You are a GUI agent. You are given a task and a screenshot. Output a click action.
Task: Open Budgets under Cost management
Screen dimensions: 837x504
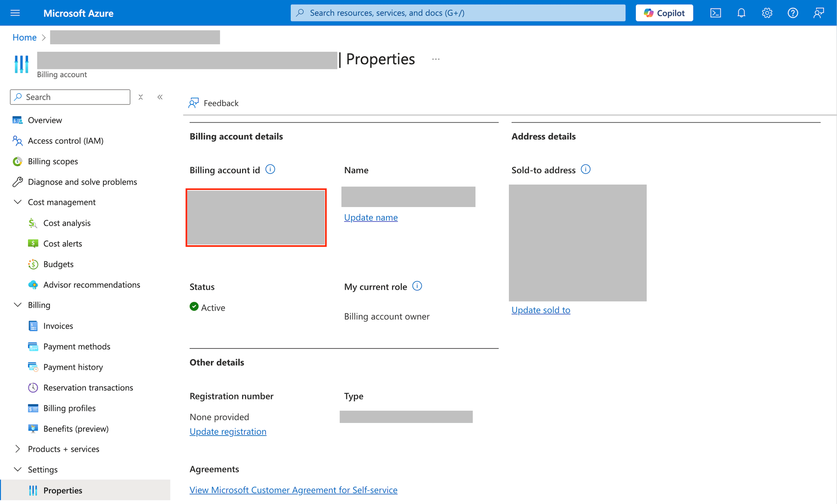pos(58,264)
